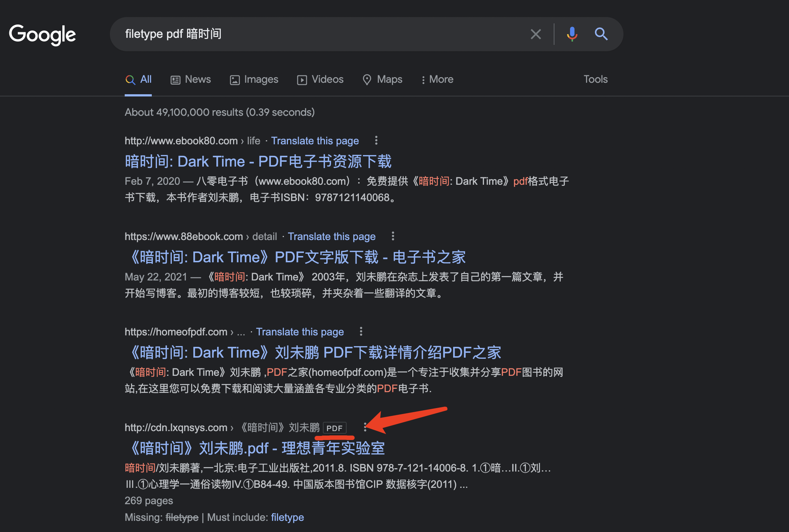
Task: Click the map pin icon beside Maps
Action: tap(367, 79)
